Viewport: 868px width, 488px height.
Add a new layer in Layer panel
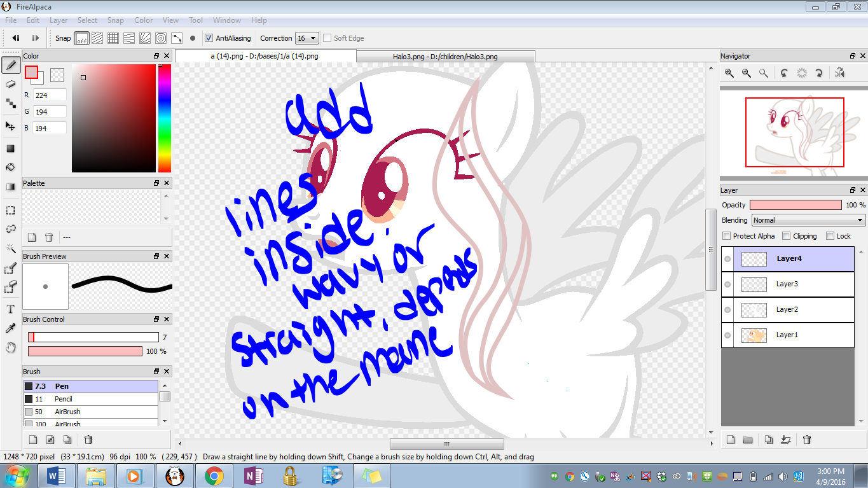(x=731, y=440)
